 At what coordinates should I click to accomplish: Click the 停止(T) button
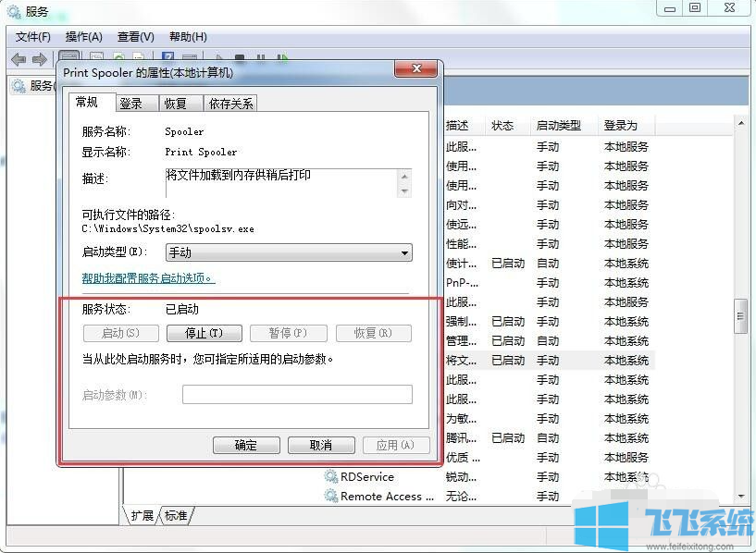coord(204,333)
